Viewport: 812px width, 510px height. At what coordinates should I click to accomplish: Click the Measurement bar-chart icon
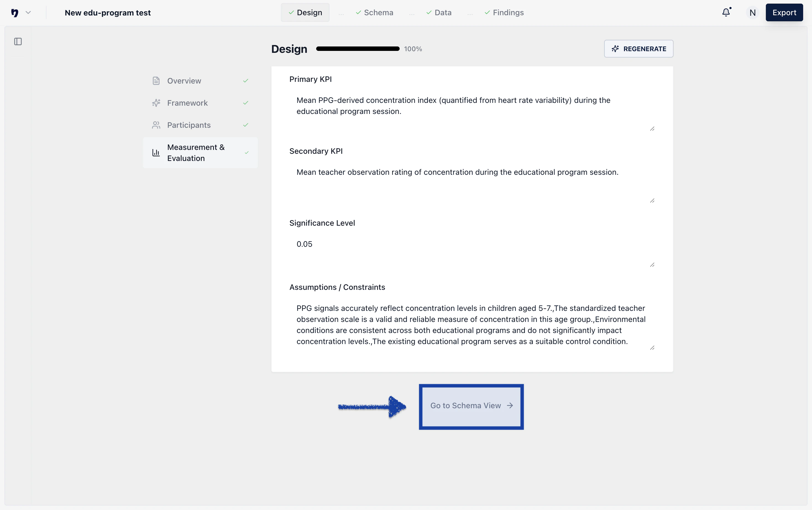tap(156, 153)
